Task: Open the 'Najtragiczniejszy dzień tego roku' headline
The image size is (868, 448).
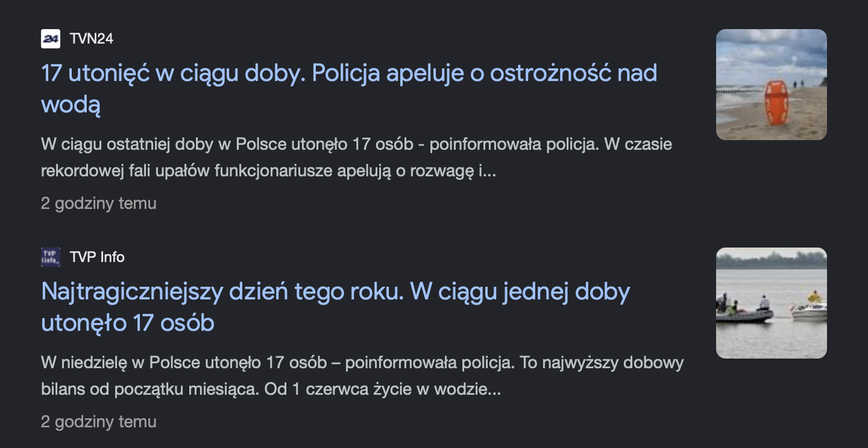Action: point(336,307)
